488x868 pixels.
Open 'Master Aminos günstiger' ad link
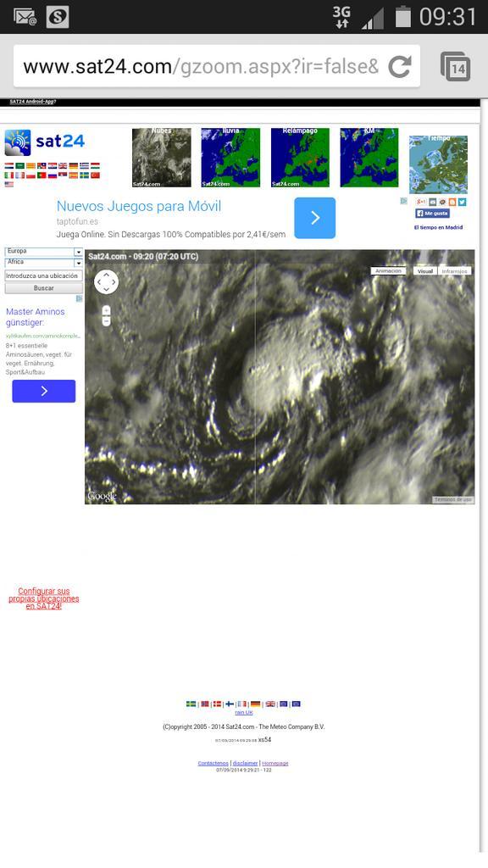36,317
